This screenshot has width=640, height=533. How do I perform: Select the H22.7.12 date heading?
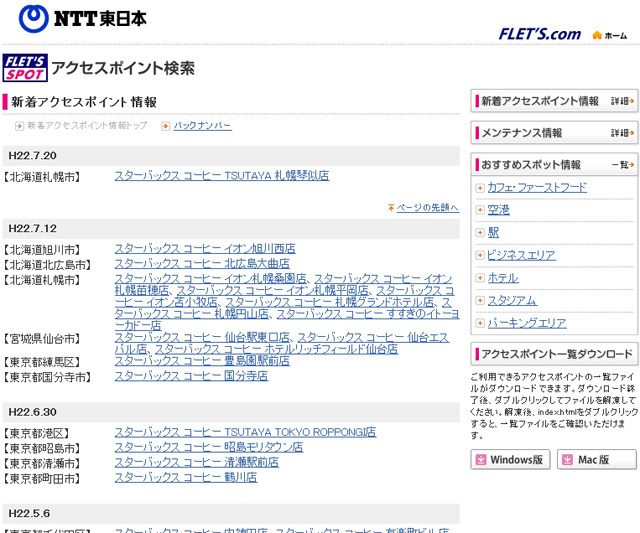[x=33, y=229]
